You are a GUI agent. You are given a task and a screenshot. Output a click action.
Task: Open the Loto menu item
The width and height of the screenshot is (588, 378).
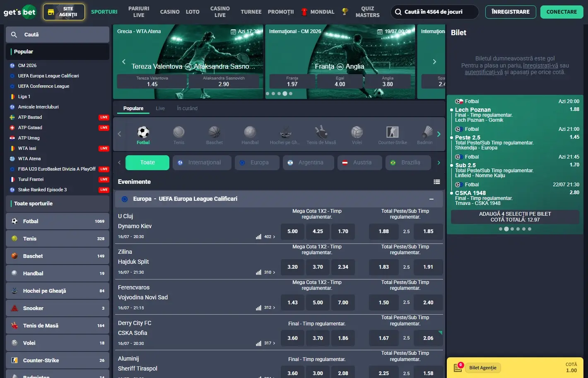click(193, 12)
